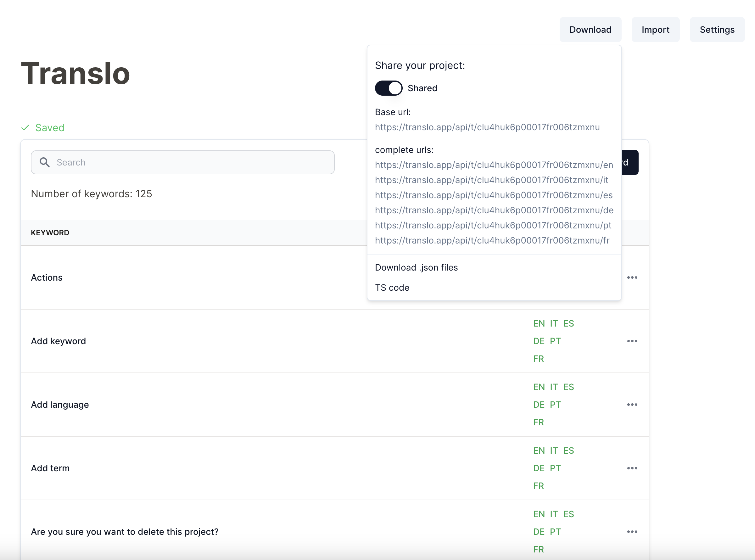Click PT language tag in Add term row
Viewport: 755px width, 560px height.
[556, 468]
